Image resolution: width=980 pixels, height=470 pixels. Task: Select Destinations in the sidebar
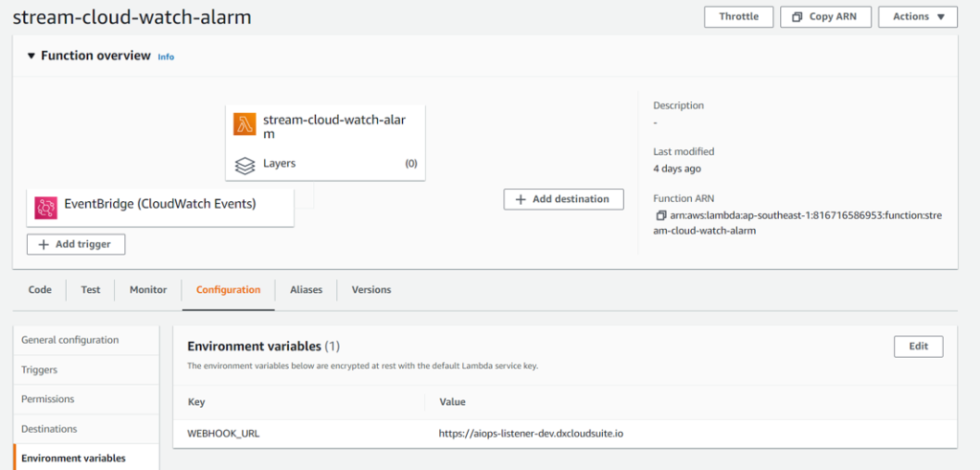86,429
